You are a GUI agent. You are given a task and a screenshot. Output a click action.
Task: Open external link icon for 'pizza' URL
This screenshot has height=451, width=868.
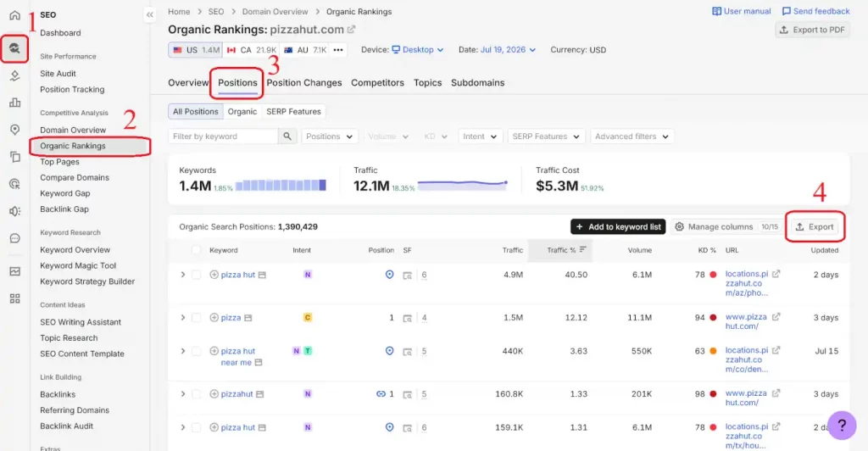click(776, 317)
